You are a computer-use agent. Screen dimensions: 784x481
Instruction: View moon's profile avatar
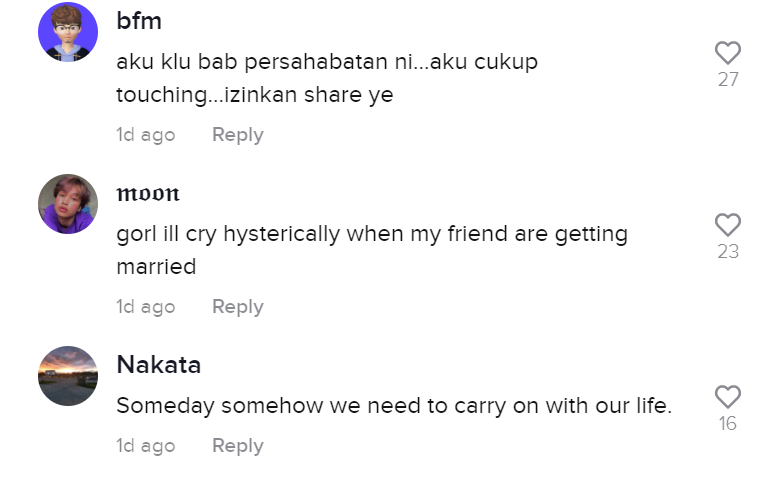coord(68,204)
